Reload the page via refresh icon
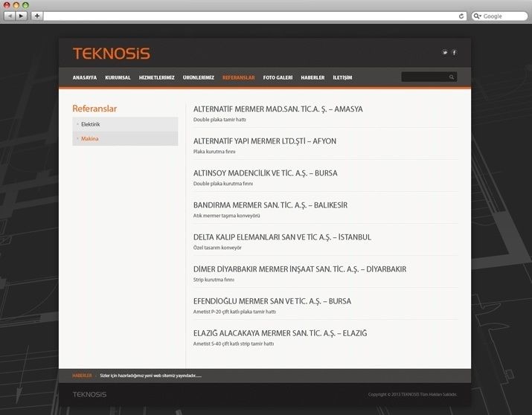 461,16
